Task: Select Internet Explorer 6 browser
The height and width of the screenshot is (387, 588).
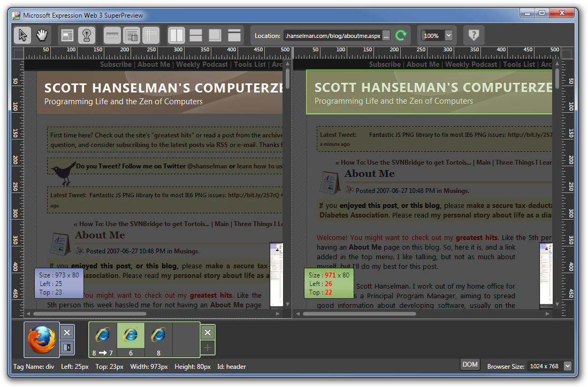Action: coord(131,340)
